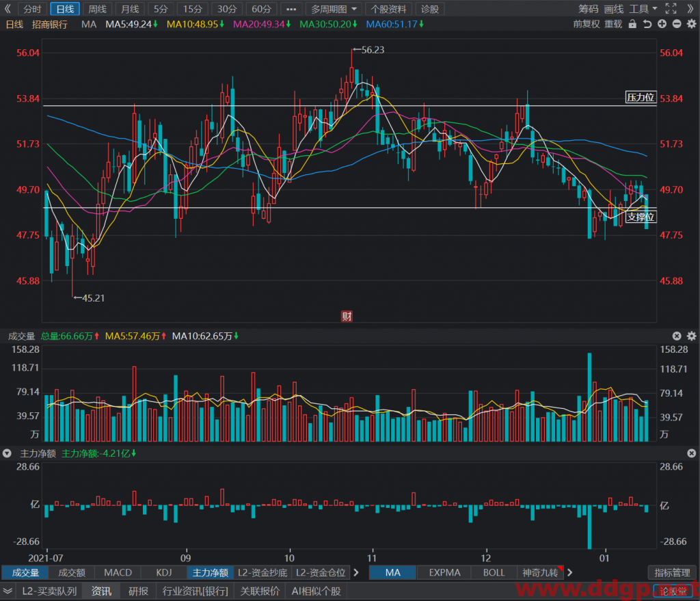Click the 招商银行 stock name
Viewport: 700px width, 601px height.
tap(49, 24)
